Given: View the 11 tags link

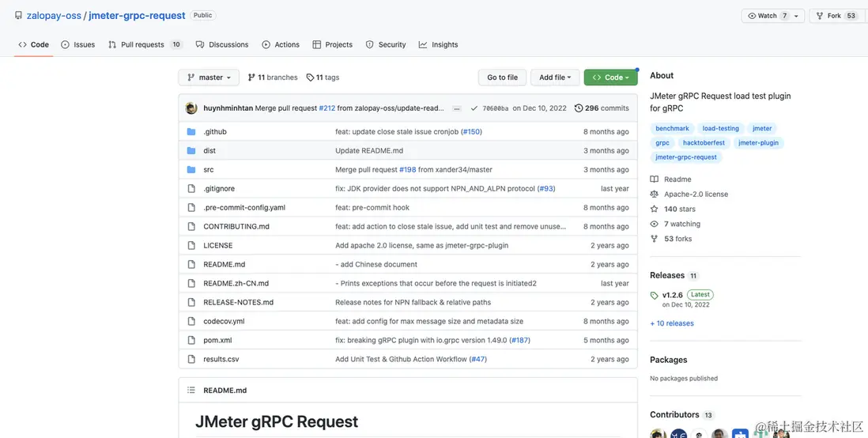Looking at the screenshot, I should tap(323, 77).
